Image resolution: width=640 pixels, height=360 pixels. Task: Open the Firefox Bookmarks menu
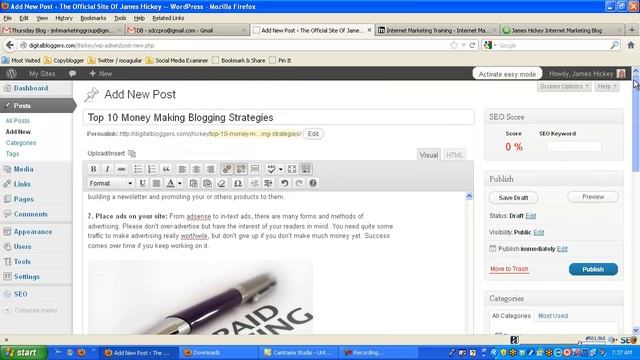93,18
